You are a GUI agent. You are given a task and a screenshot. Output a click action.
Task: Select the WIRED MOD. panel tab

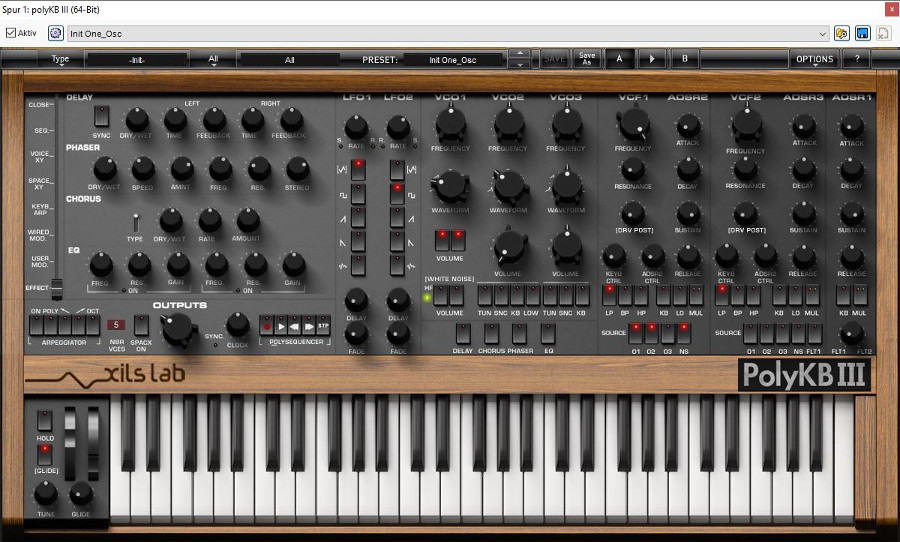point(40,235)
